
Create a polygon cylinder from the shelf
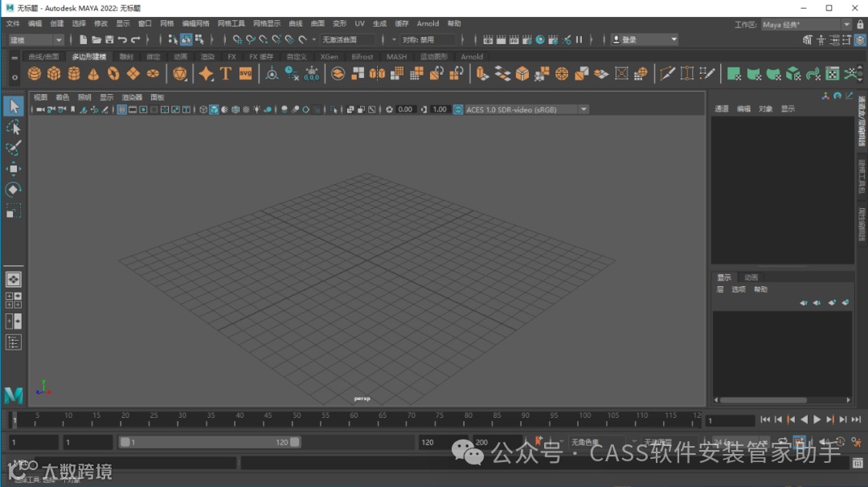74,74
